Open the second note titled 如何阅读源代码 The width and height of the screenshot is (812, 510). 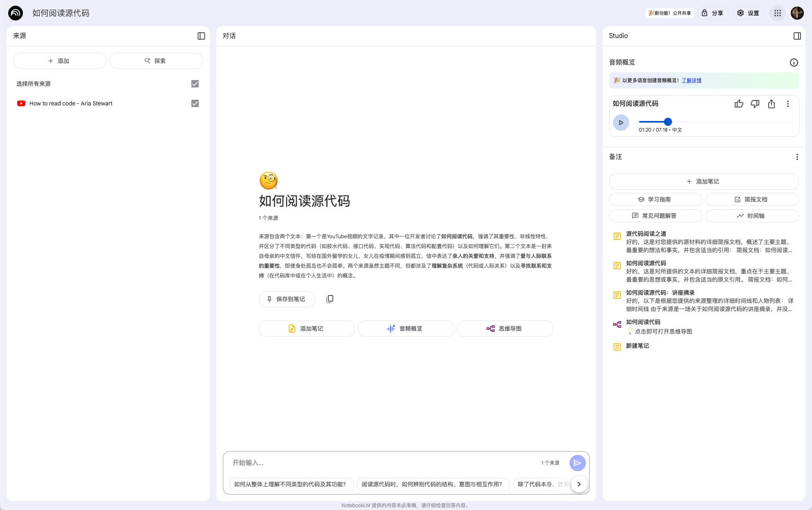[x=703, y=271]
